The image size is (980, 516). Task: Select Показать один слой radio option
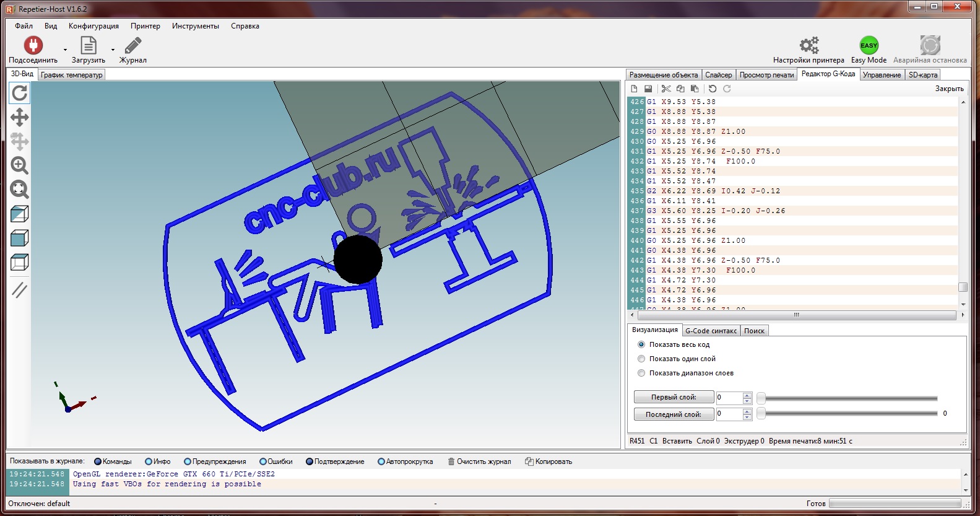click(641, 359)
